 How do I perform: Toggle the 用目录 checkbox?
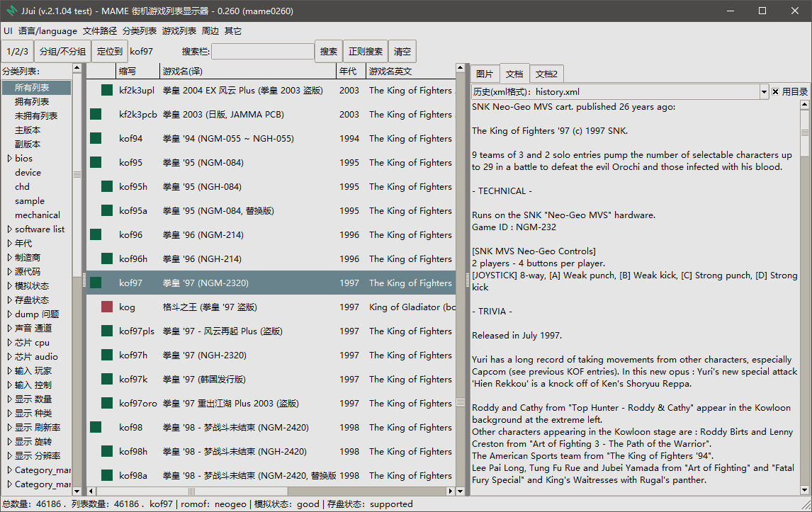[775, 91]
